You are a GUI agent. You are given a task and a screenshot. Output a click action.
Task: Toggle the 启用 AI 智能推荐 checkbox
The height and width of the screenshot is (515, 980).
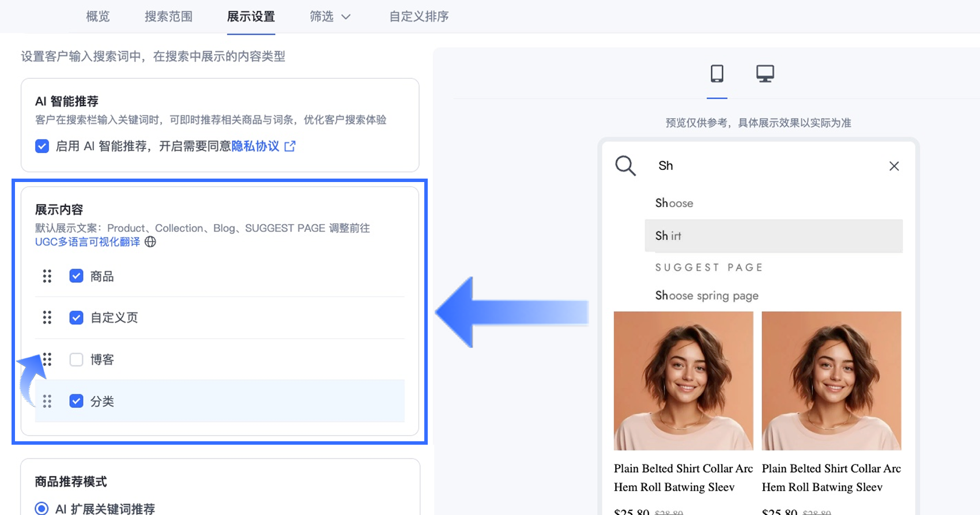click(42, 146)
